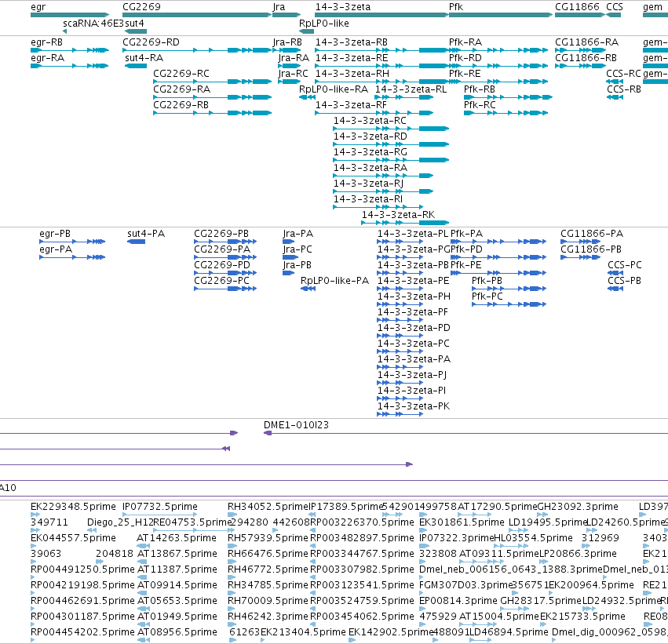Click the CG2269 gene label

[141, 7]
